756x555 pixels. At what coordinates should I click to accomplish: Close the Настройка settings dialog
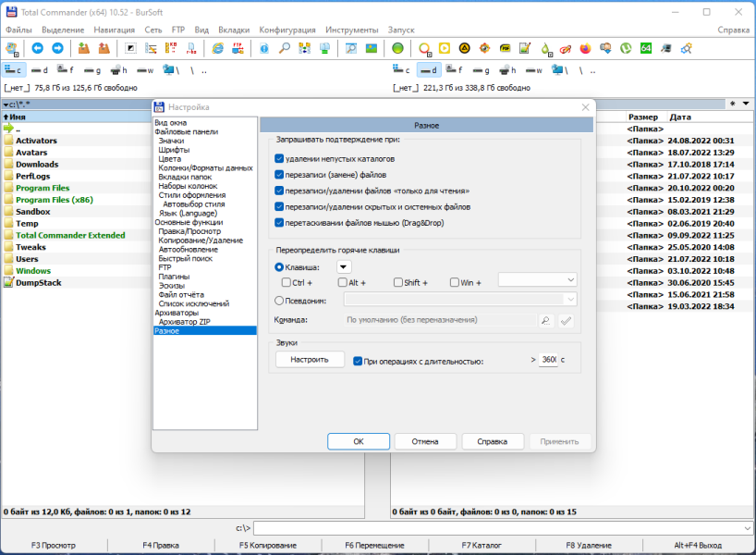585,107
